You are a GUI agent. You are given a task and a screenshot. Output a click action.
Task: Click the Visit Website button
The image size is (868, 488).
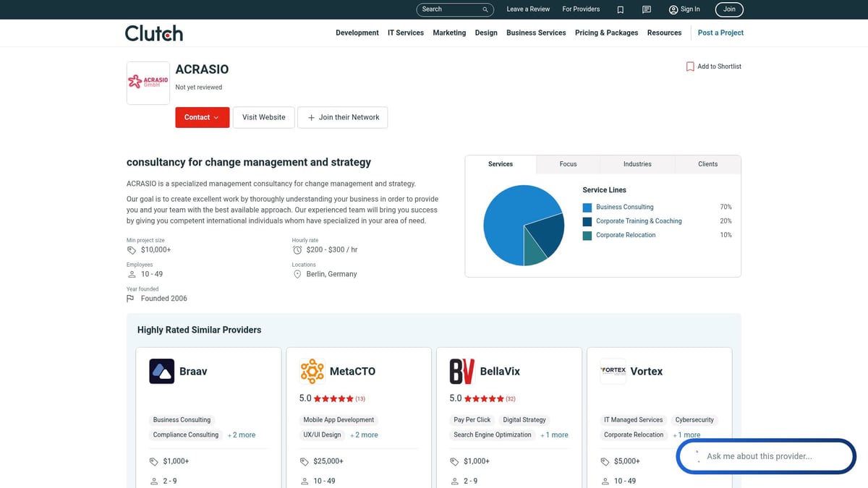263,117
